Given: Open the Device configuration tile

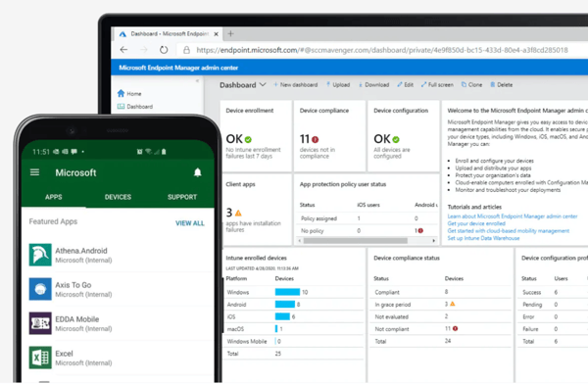Looking at the screenshot, I should (x=403, y=136).
